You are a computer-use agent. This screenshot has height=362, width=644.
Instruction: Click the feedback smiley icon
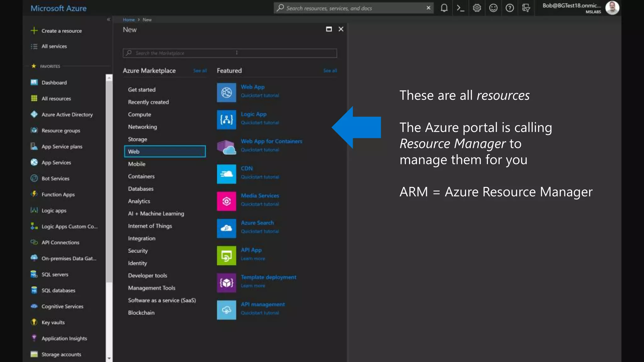click(x=493, y=8)
